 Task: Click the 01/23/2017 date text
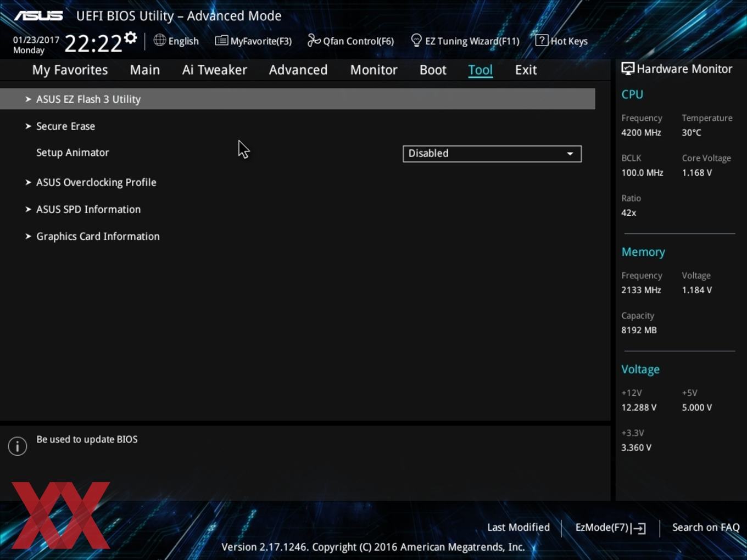tap(36, 40)
